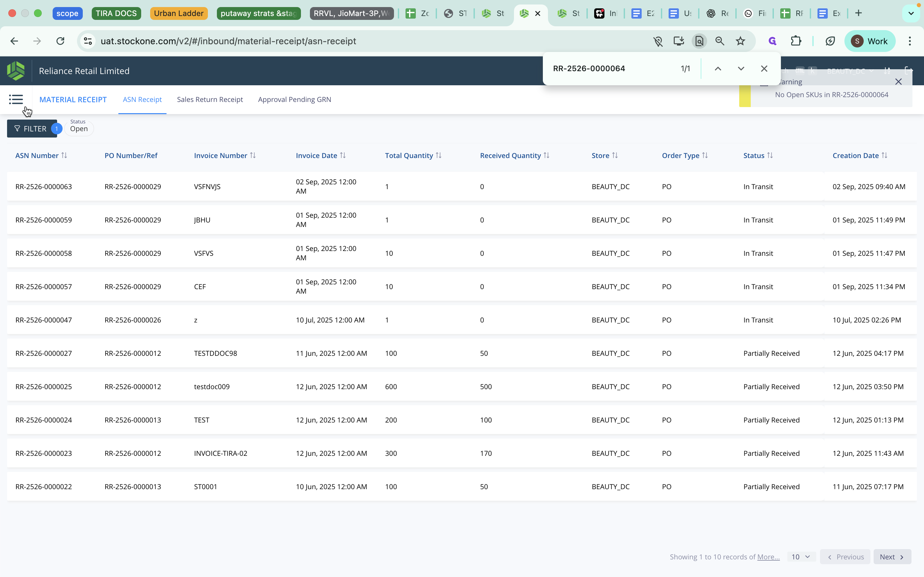Open the browser extensions puzzle icon
The image size is (924, 577).
click(796, 41)
